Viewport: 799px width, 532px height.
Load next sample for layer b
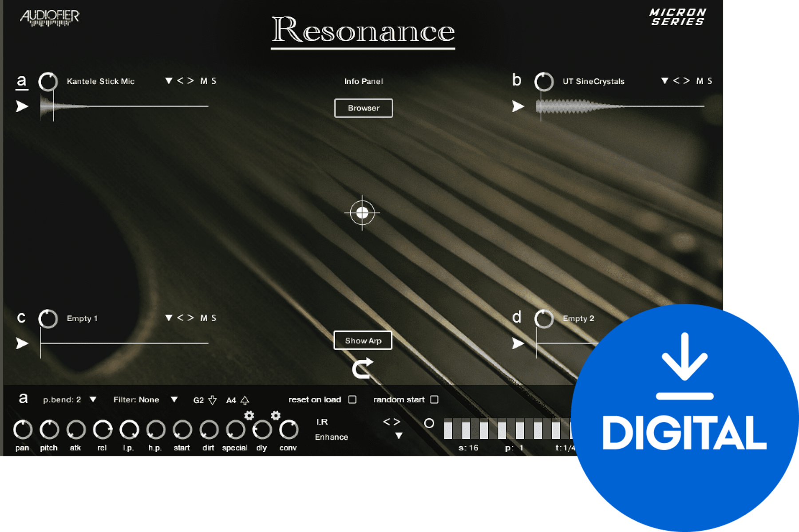(x=687, y=81)
